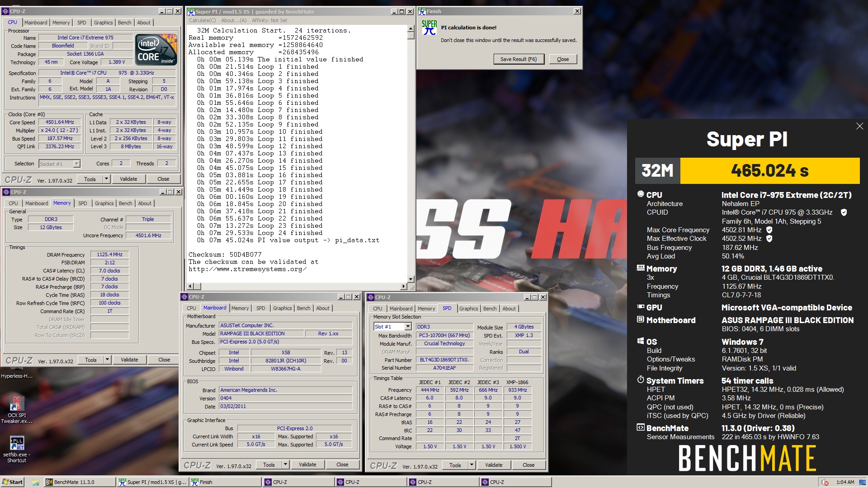Click the Intel Core i7 logo in CPU-Z
Image resolution: width=868 pixels, height=488 pixels.
pos(156,51)
